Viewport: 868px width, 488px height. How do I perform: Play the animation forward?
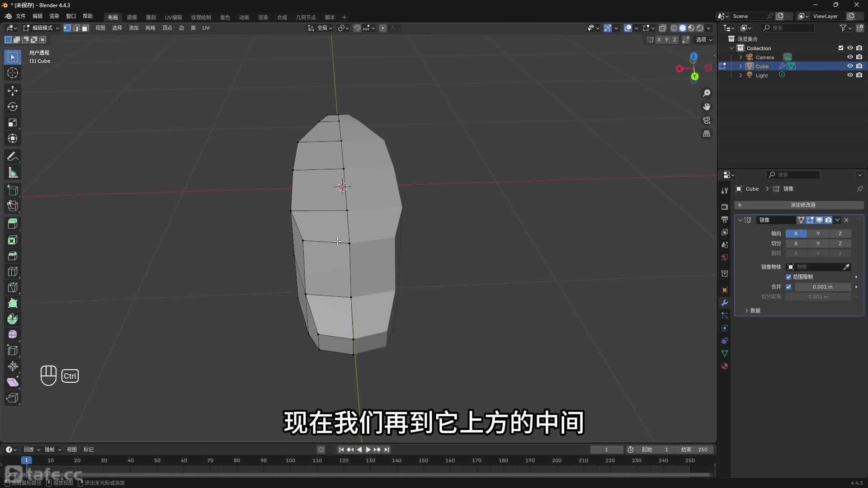click(368, 450)
